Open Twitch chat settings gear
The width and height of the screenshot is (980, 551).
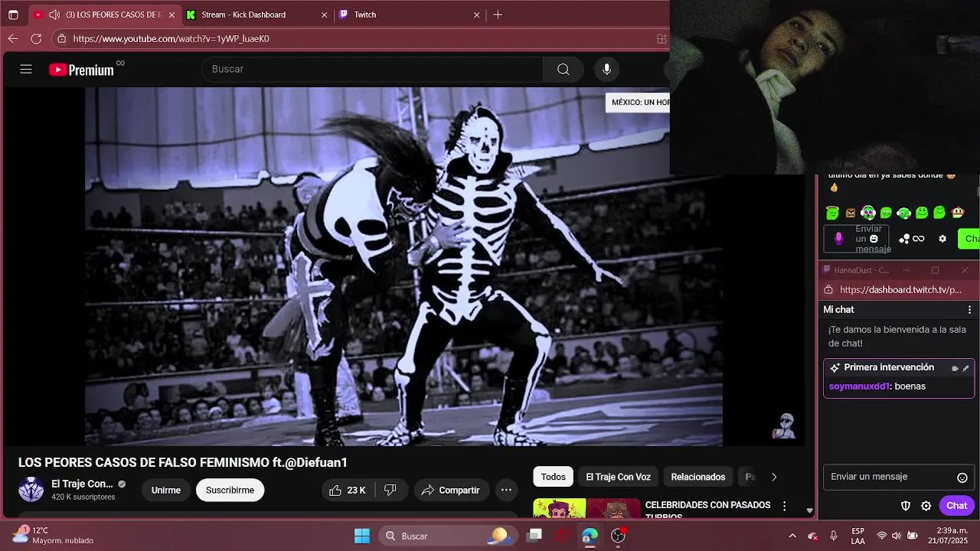[926, 506]
